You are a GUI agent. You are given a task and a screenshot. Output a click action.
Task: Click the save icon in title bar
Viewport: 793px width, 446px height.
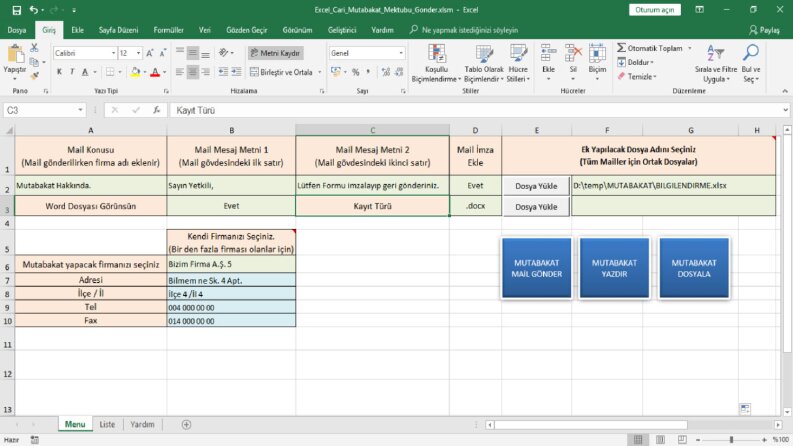(x=17, y=10)
